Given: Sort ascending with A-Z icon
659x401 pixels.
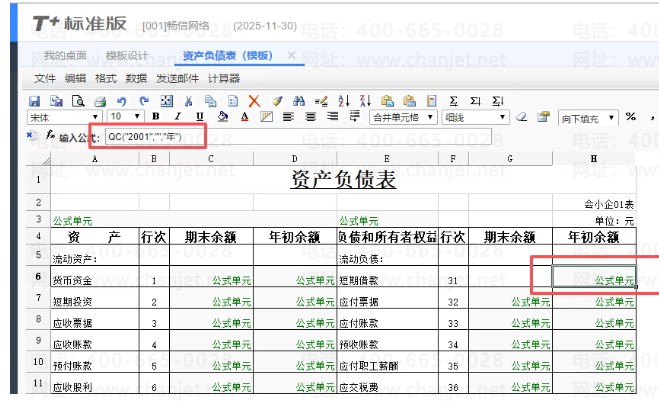Looking at the screenshot, I should point(343,101).
